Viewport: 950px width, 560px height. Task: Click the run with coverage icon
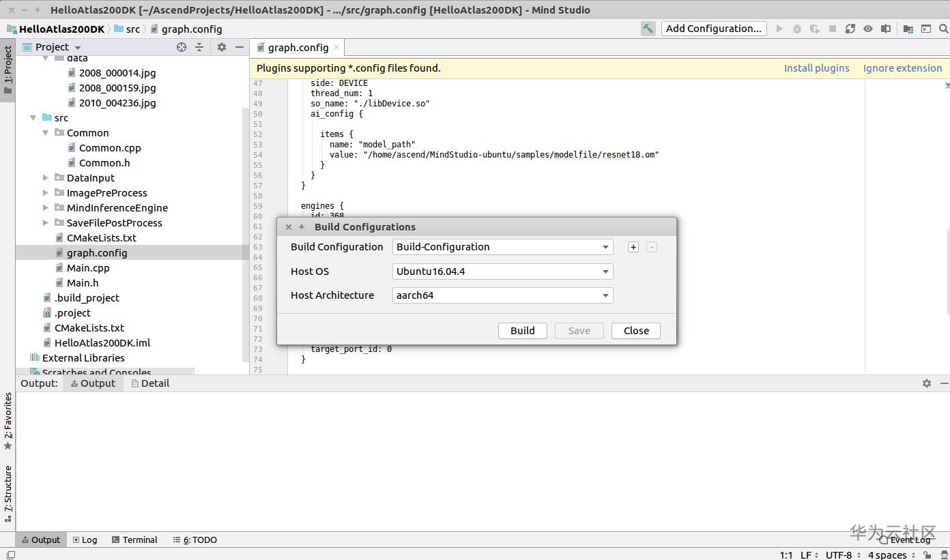[815, 29]
